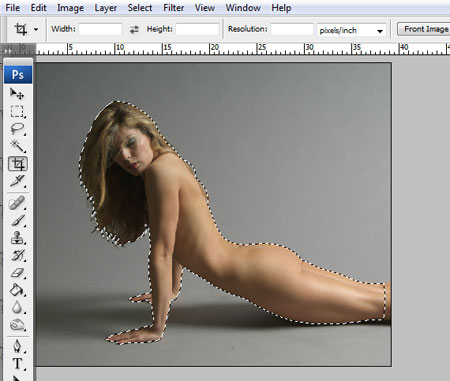
Task: Click the Resolution input field
Action: (x=292, y=29)
